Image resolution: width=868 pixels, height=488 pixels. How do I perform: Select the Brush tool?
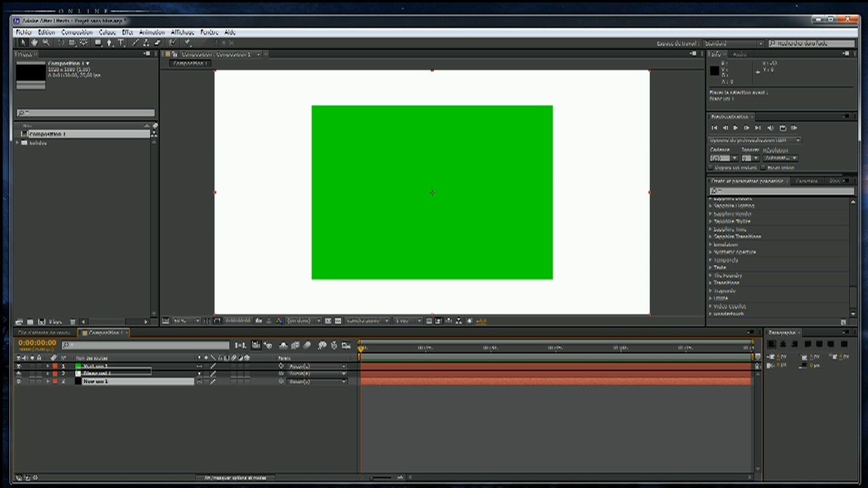click(136, 43)
